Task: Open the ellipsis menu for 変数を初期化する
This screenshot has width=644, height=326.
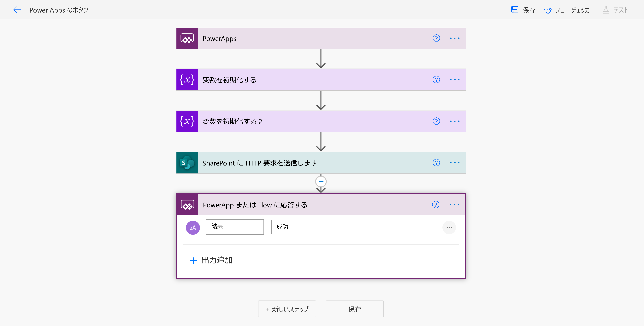Action: tap(455, 80)
